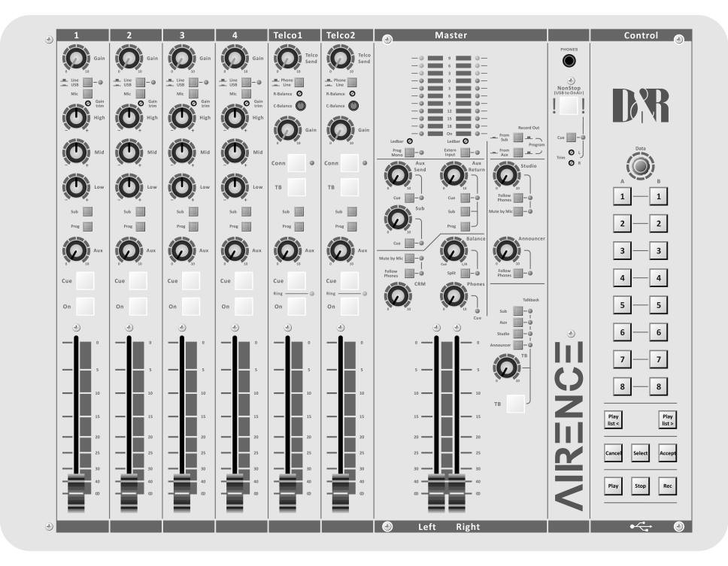Click channel 4 Low EQ knob

[235, 187]
